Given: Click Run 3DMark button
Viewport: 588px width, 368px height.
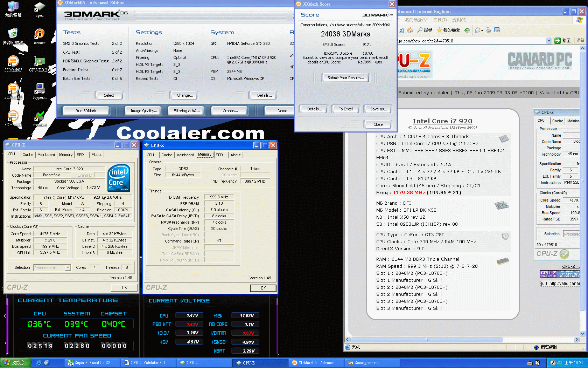Looking at the screenshot, I should point(86,111).
